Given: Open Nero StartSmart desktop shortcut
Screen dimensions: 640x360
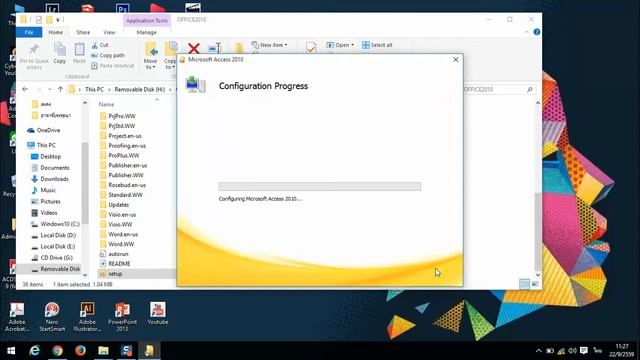Looking at the screenshot, I should click(52, 317).
